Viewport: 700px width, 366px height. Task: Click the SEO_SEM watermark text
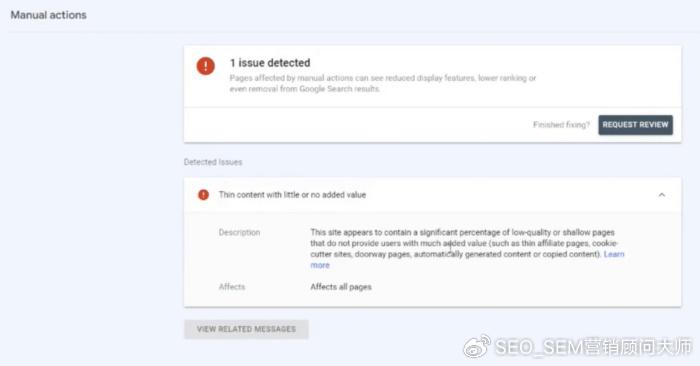coord(593,347)
